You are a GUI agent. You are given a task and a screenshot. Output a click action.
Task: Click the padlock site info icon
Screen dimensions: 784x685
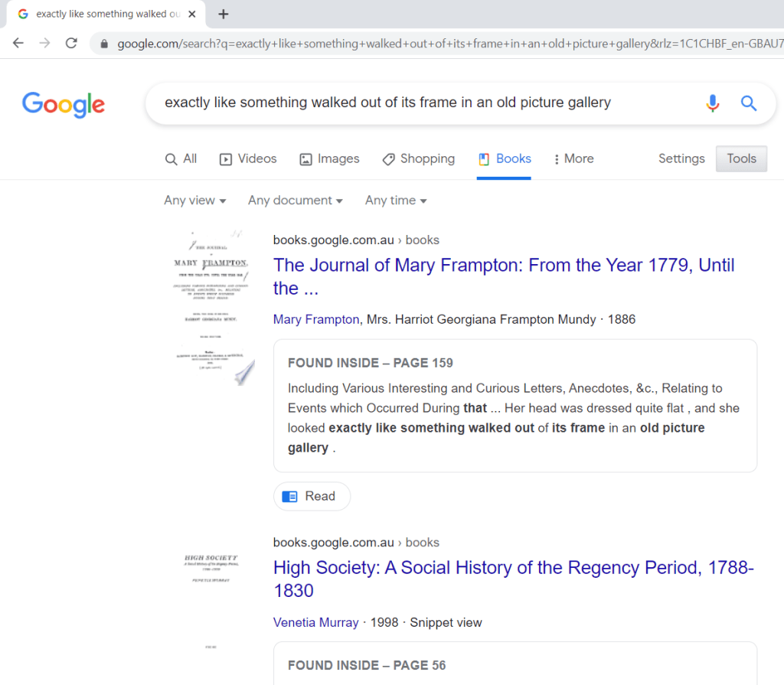[104, 44]
